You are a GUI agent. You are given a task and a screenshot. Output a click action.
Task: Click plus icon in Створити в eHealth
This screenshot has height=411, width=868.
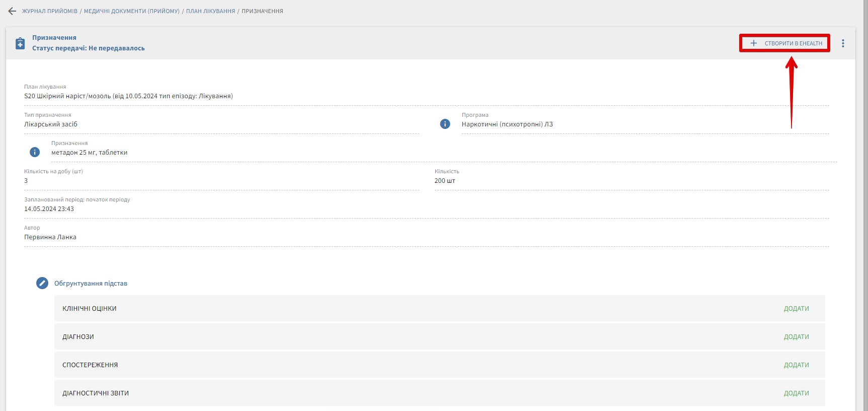click(x=753, y=43)
